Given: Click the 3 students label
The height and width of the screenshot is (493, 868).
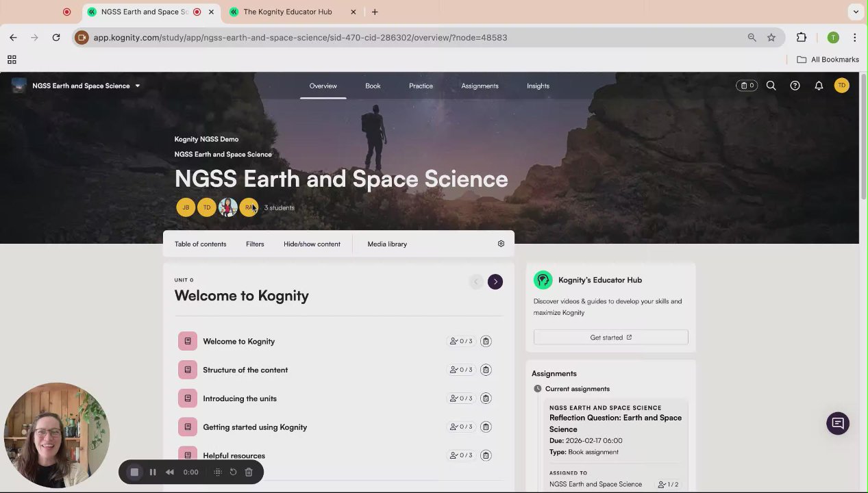Looking at the screenshot, I should pos(280,207).
